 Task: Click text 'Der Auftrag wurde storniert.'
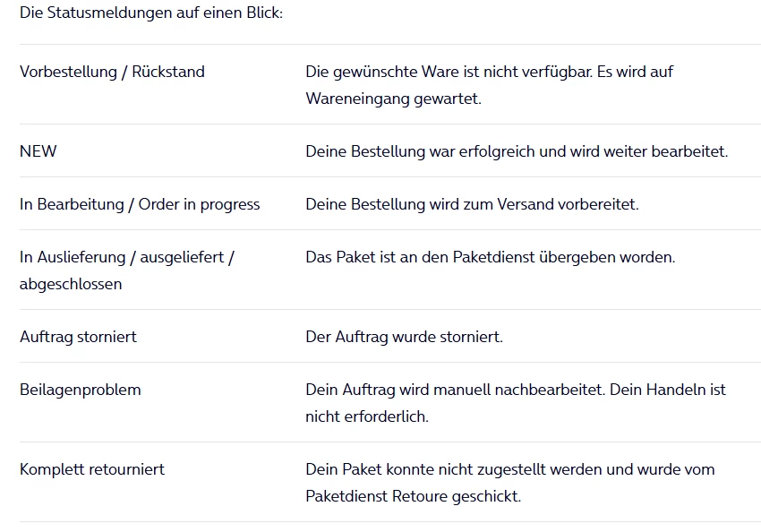click(404, 337)
